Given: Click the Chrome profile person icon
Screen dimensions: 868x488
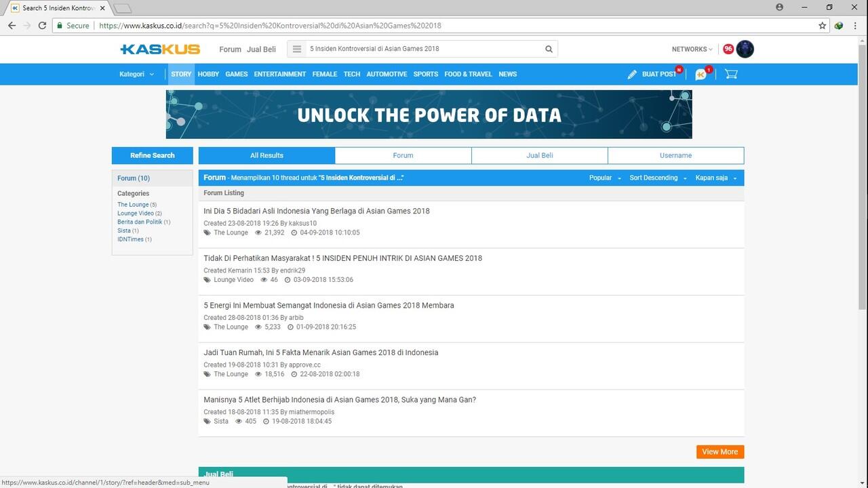Looking at the screenshot, I should click(x=779, y=7).
